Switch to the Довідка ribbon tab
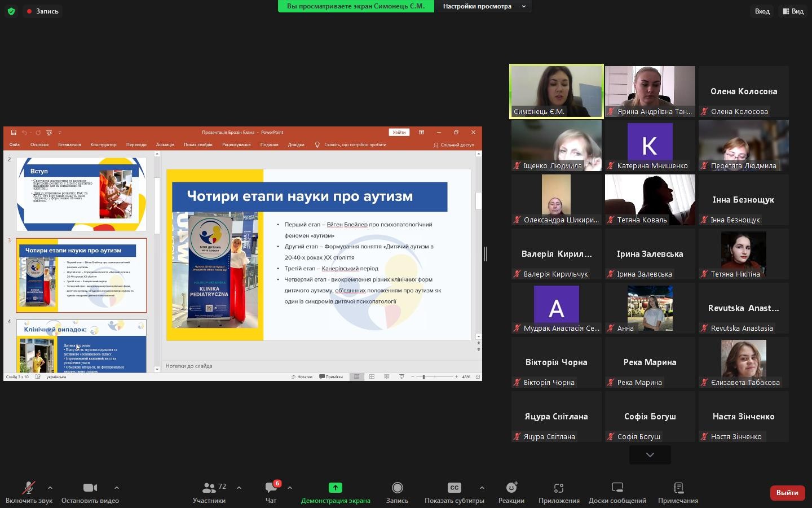812x508 pixels. coord(296,144)
